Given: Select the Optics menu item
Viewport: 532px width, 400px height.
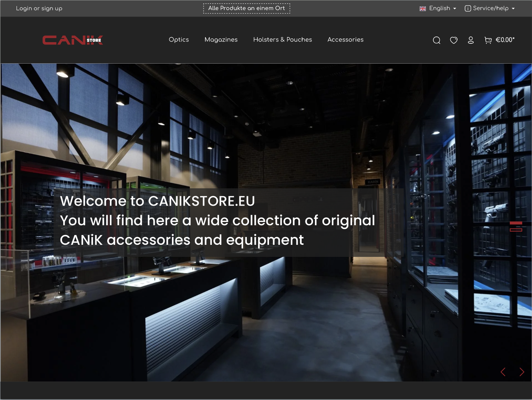Looking at the screenshot, I should (179, 40).
